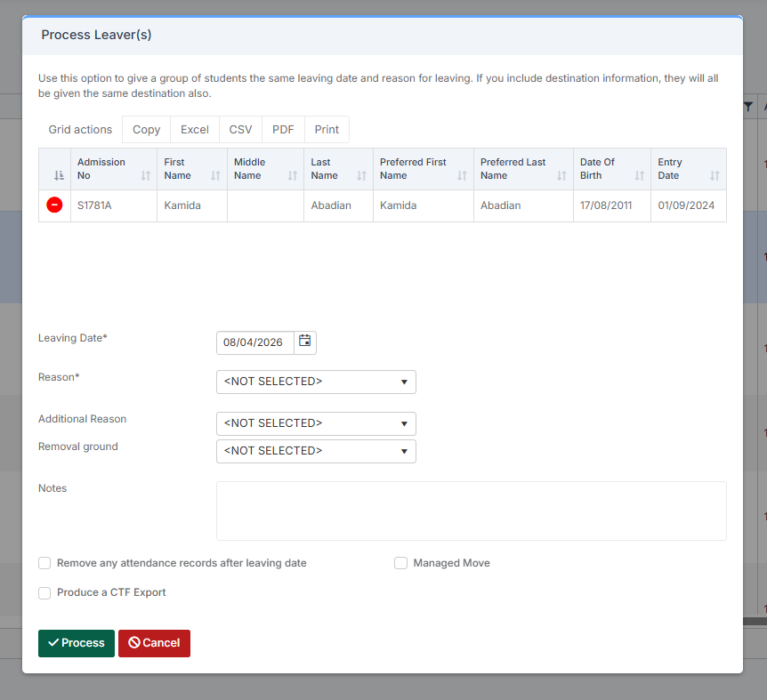Enable Remove any attendance records after leaving date
767x700 pixels.
pyautogui.click(x=44, y=563)
